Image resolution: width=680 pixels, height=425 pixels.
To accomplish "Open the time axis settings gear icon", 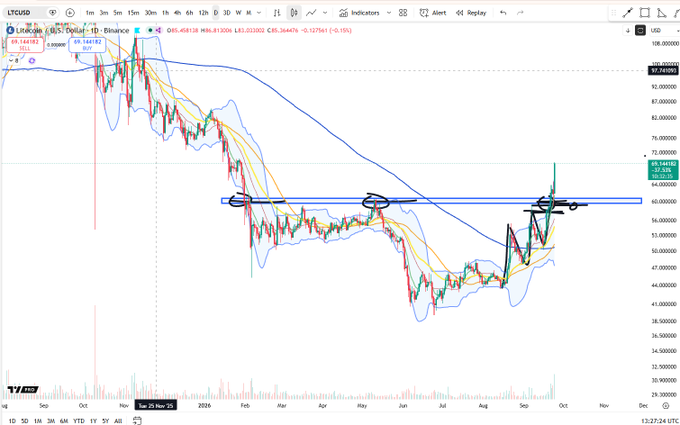I will pos(666,405).
